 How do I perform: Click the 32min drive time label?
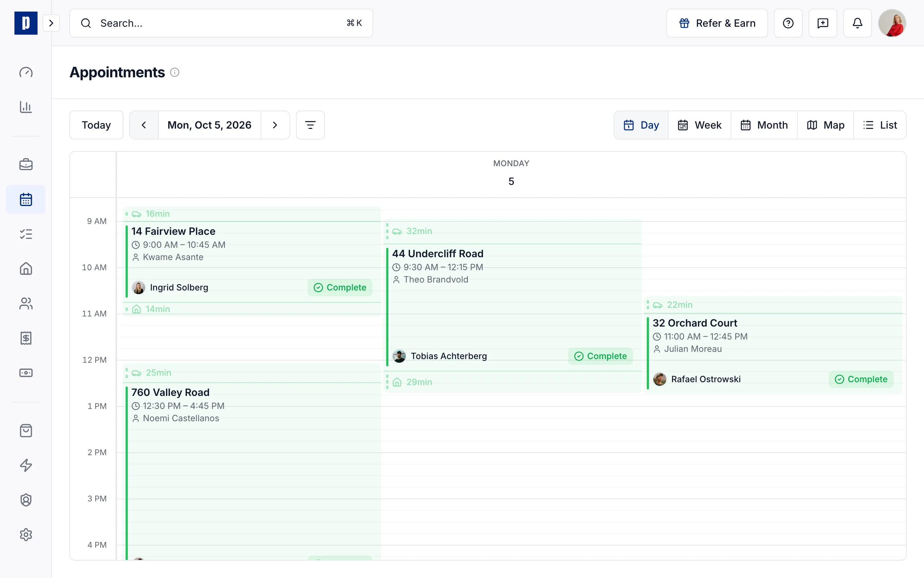point(419,231)
